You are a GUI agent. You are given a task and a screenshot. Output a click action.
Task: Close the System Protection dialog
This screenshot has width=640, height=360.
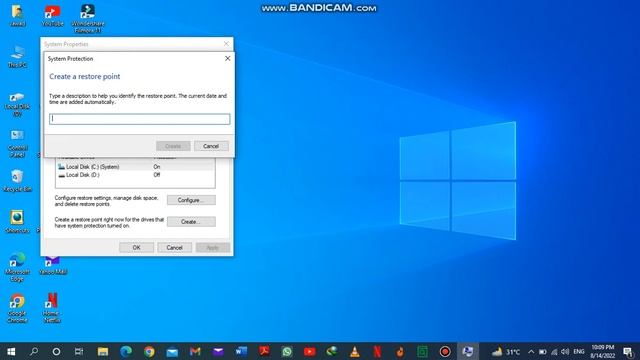tap(227, 59)
